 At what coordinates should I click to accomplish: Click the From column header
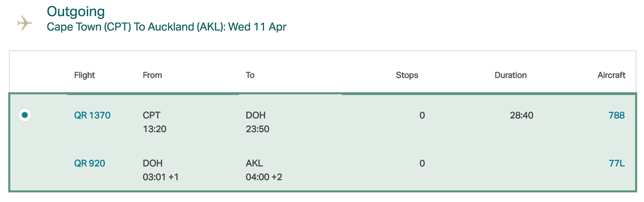click(x=152, y=75)
